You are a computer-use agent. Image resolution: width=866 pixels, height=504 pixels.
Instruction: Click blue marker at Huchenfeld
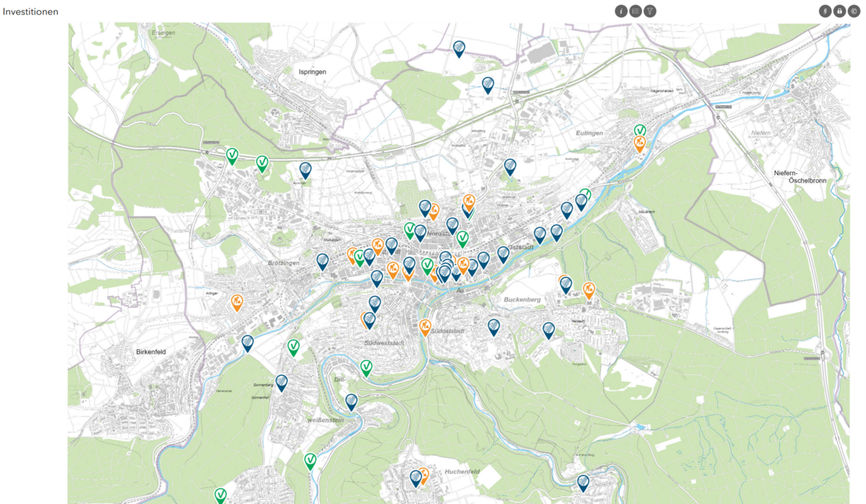pyautogui.click(x=415, y=478)
